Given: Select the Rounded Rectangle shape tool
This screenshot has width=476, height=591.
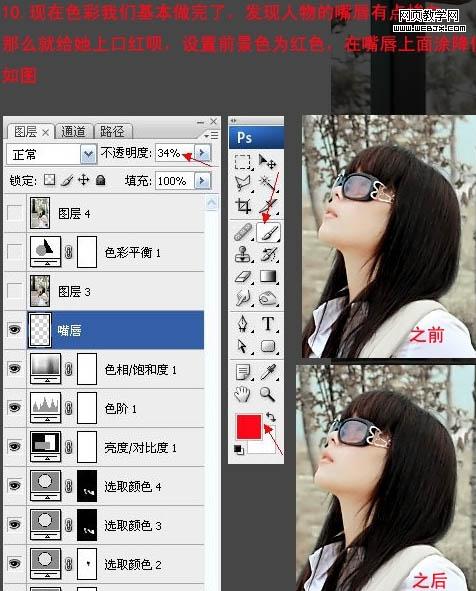Looking at the screenshot, I should (268, 346).
